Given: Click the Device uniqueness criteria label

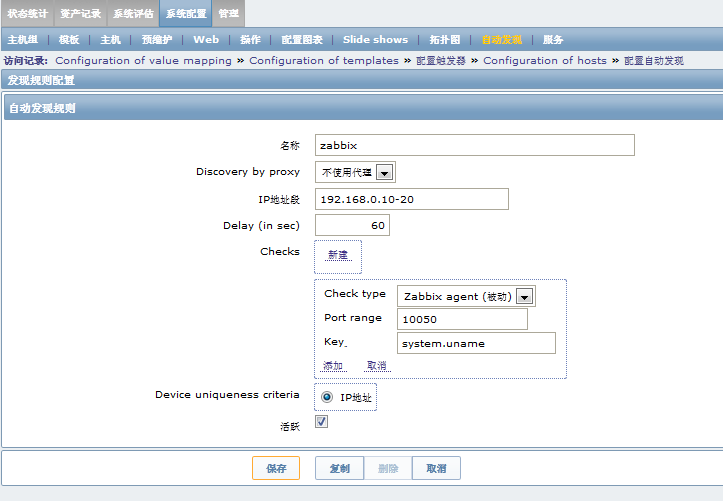Looking at the screenshot, I should (x=227, y=395).
